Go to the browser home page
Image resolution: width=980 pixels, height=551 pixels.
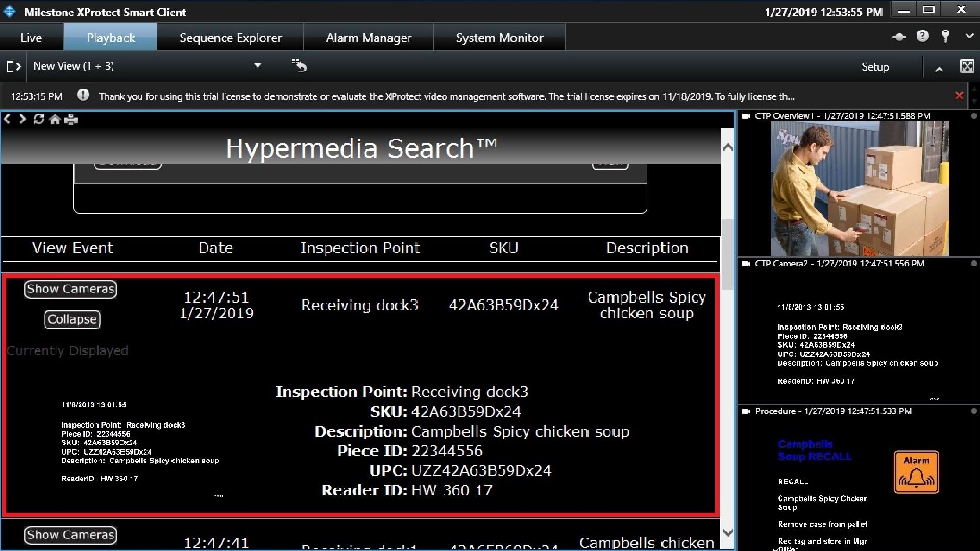[55, 119]
